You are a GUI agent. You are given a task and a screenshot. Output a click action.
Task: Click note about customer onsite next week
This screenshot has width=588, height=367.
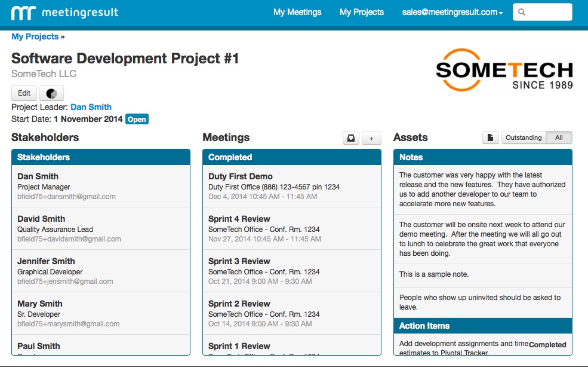(482, 239)
